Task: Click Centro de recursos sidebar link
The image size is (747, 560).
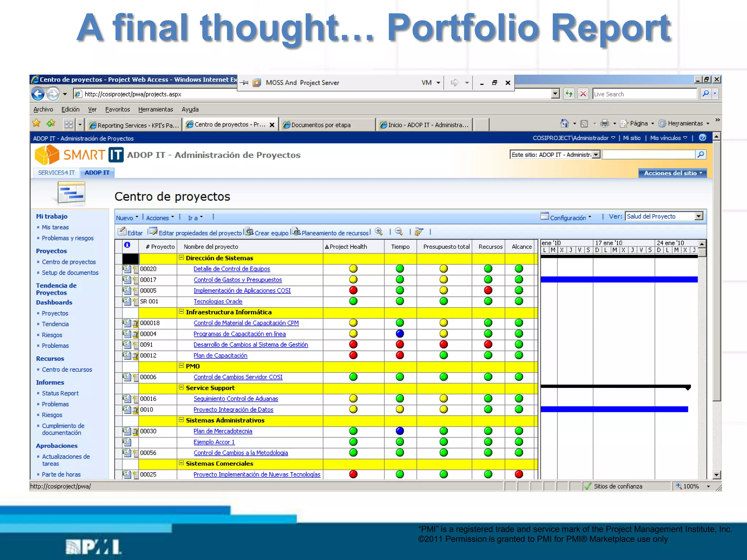Action: 67,370
